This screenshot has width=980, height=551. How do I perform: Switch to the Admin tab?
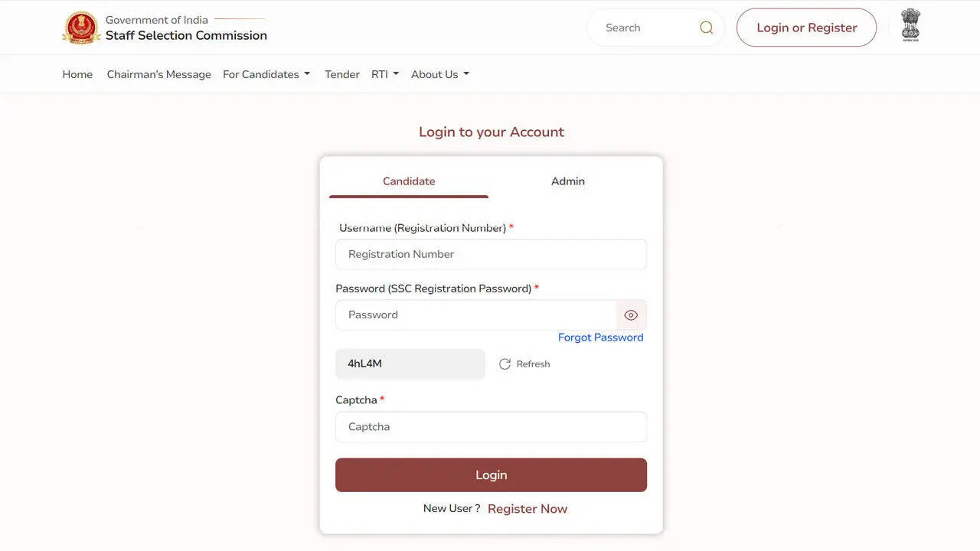coord(567,181)
